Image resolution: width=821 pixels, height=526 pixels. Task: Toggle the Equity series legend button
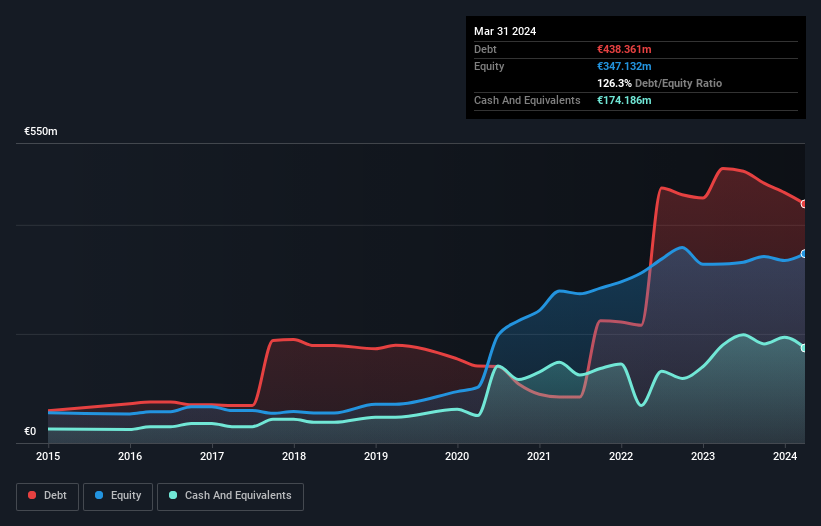118,496
